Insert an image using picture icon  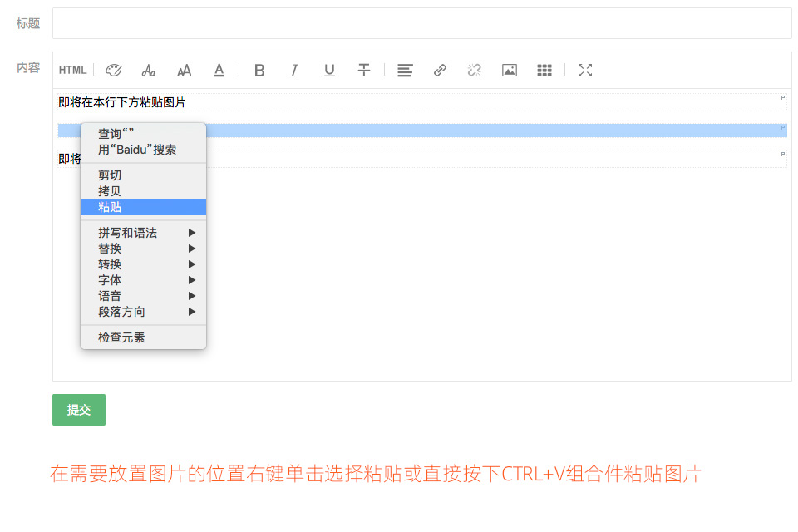coord(510,71)
